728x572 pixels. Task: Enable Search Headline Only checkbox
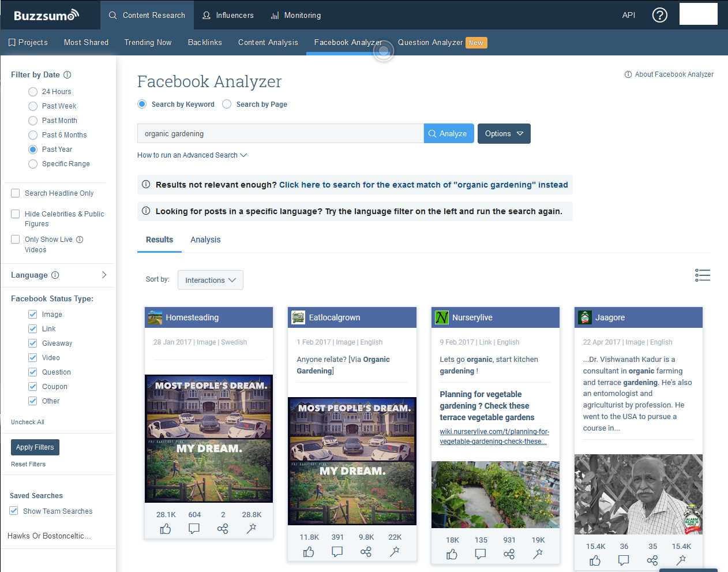(x=16, y=193)
